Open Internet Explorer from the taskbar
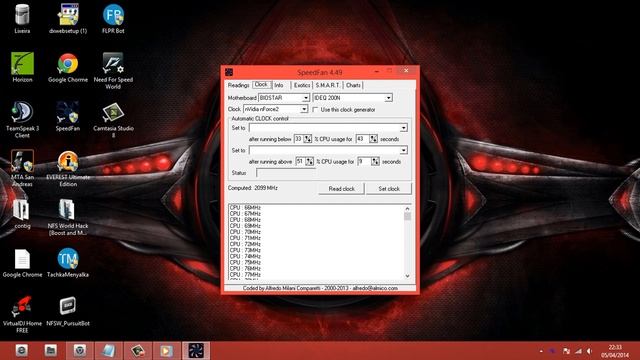The height and width of the screenshot is (360, 640). [x=22, y=351]
